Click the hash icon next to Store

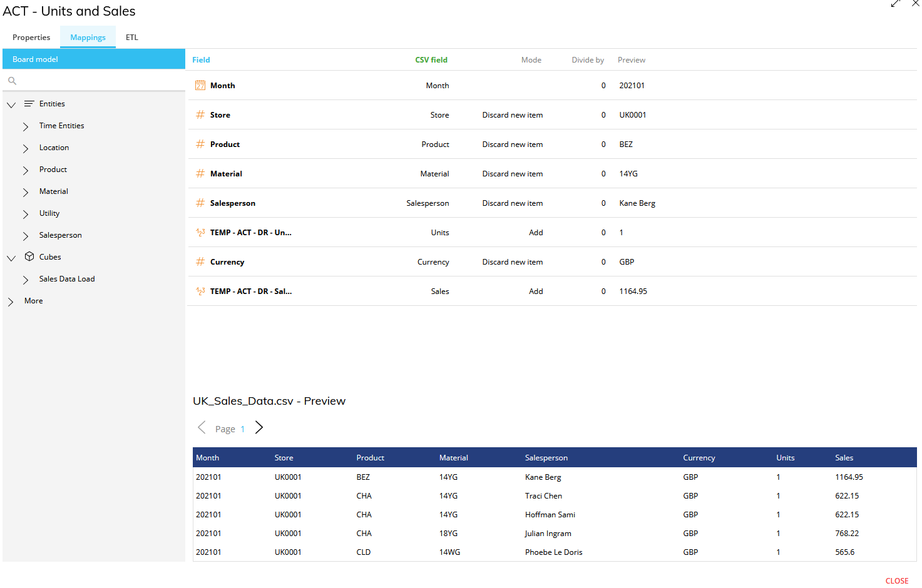tap(200, 114)
